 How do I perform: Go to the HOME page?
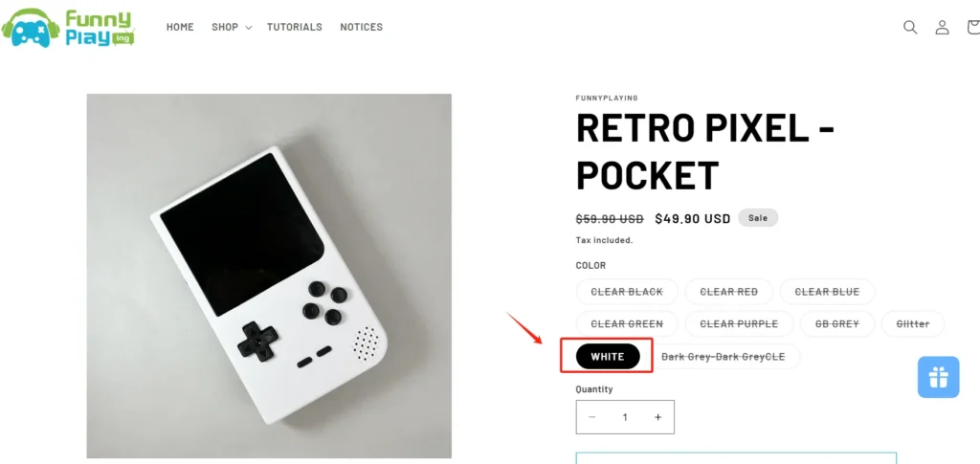point(180,27)
